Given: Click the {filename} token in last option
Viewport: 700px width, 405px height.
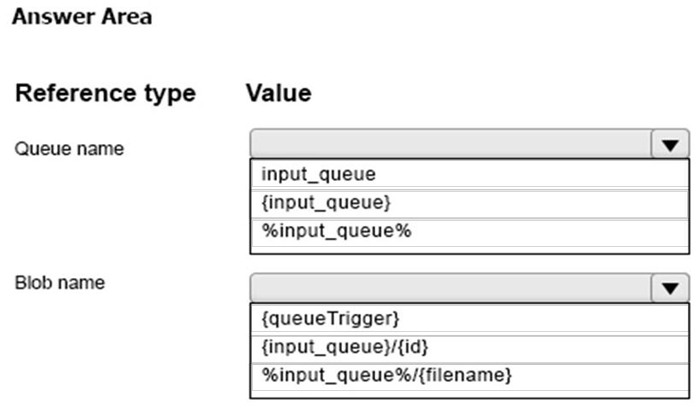Looking at the screenshot, I should [x=466, y=376].
